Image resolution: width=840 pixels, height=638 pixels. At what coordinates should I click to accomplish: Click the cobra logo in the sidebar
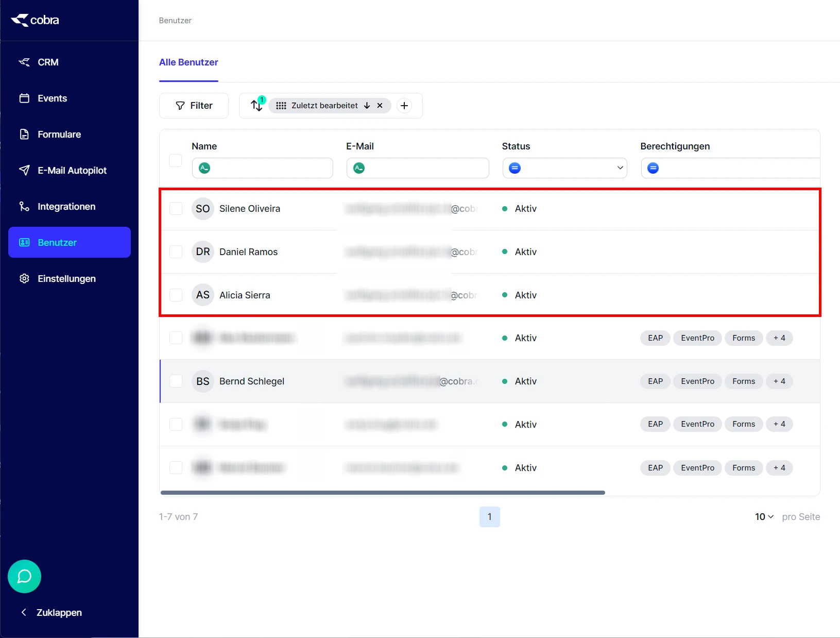point(35,20)
